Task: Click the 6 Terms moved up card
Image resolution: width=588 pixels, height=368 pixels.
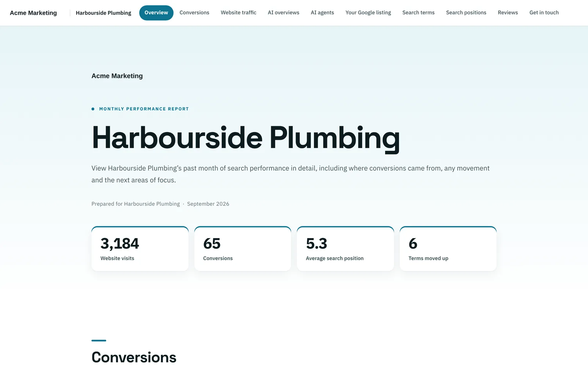Action: (x=448, y=249)
